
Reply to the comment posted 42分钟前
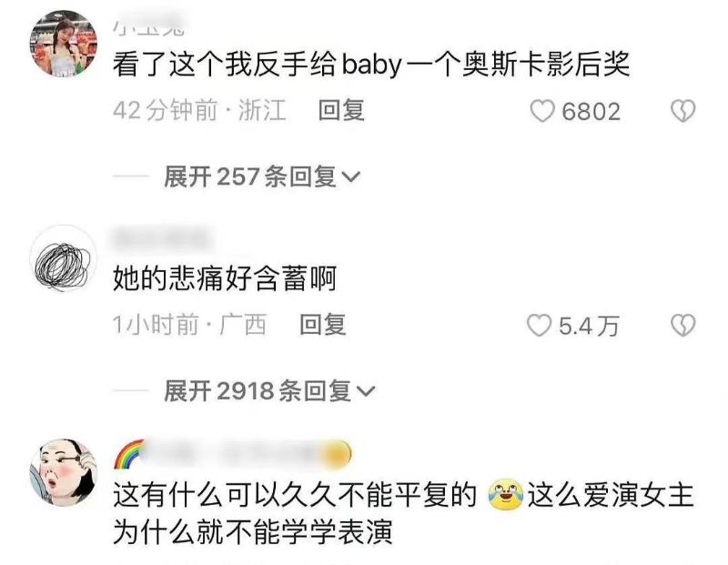341,110
